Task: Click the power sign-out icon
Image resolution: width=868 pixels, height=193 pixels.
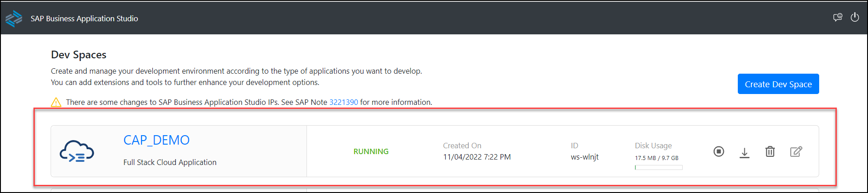Action: coord(855,18)
